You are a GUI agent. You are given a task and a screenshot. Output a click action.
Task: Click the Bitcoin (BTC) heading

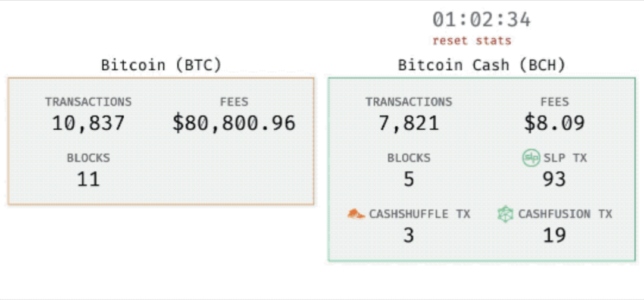[x=161, y=65]
